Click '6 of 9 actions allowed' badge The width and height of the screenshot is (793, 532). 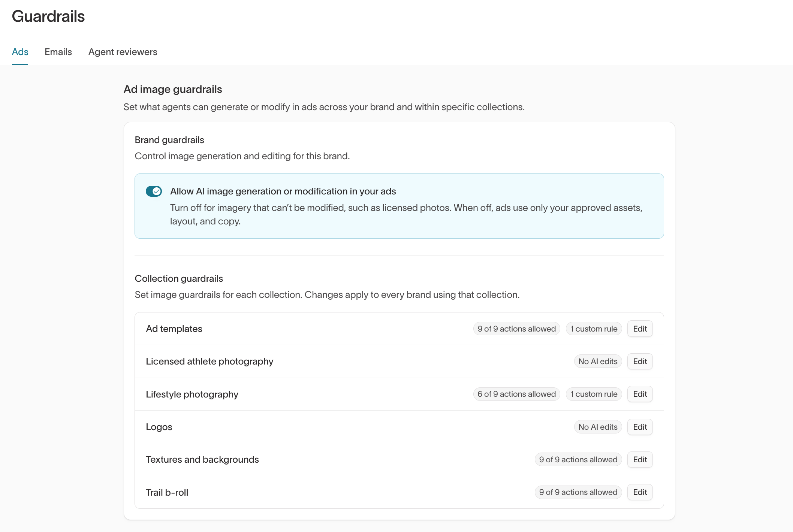516,394
